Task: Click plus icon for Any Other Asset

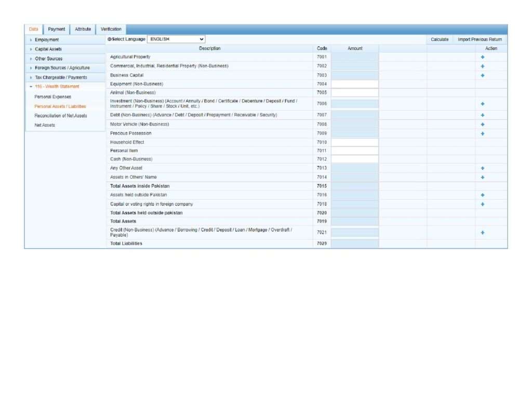Action: (483, 168)
